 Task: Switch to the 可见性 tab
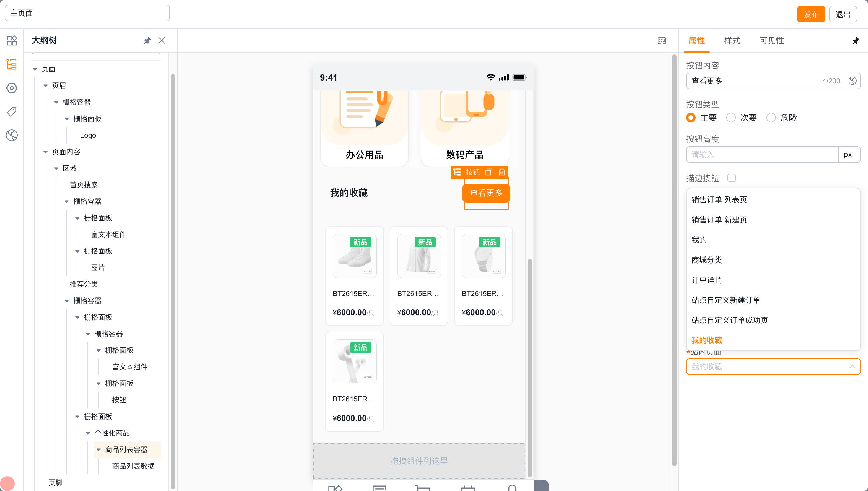[772, 41]
